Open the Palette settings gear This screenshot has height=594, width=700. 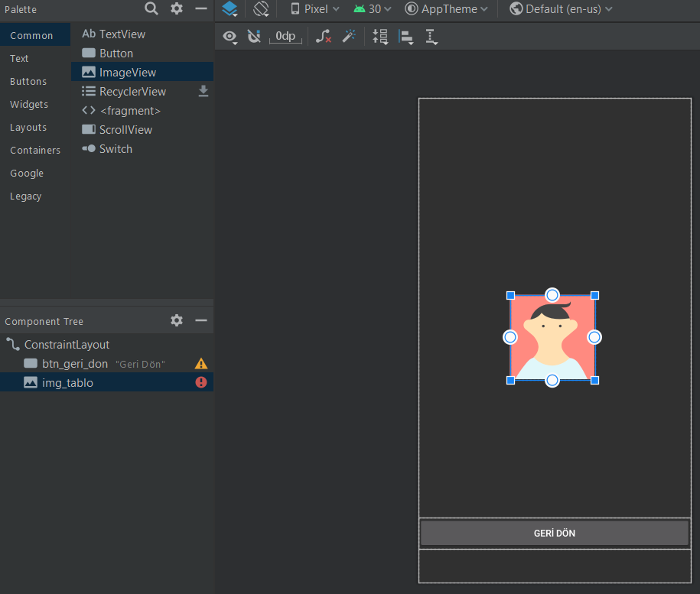point(177,9)
